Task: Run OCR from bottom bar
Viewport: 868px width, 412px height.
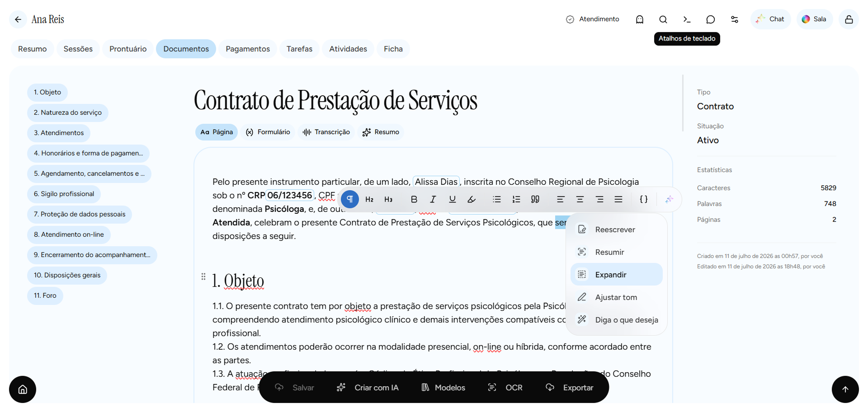Action: [505, 388]
